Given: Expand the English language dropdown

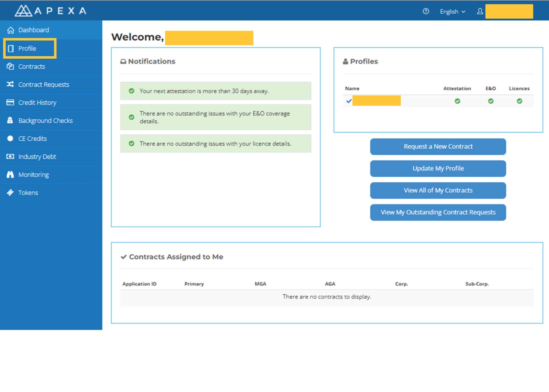Looking at the screenshot, I should point(452,12).
